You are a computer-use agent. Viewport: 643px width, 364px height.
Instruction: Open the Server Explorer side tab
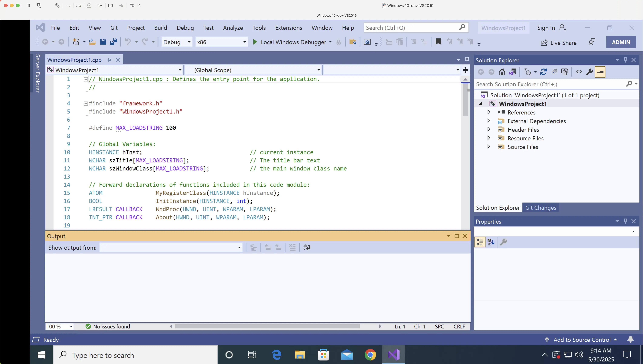[x=37, y=73]
